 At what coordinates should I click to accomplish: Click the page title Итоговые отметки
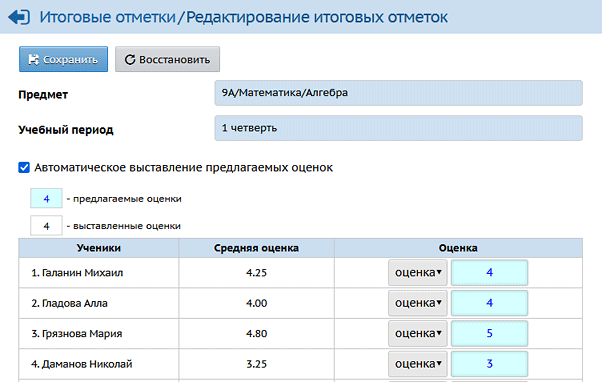tap(108, 17)
